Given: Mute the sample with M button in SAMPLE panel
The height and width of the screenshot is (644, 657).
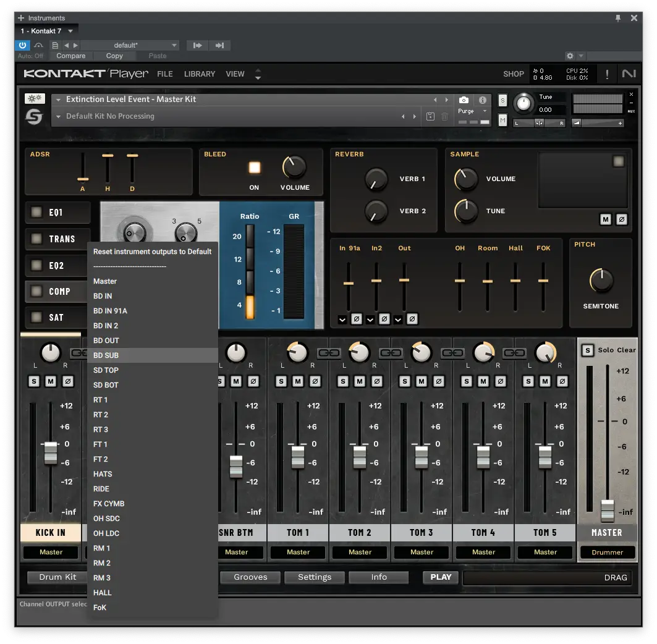Looking at the screenshot, I should 606,219.
